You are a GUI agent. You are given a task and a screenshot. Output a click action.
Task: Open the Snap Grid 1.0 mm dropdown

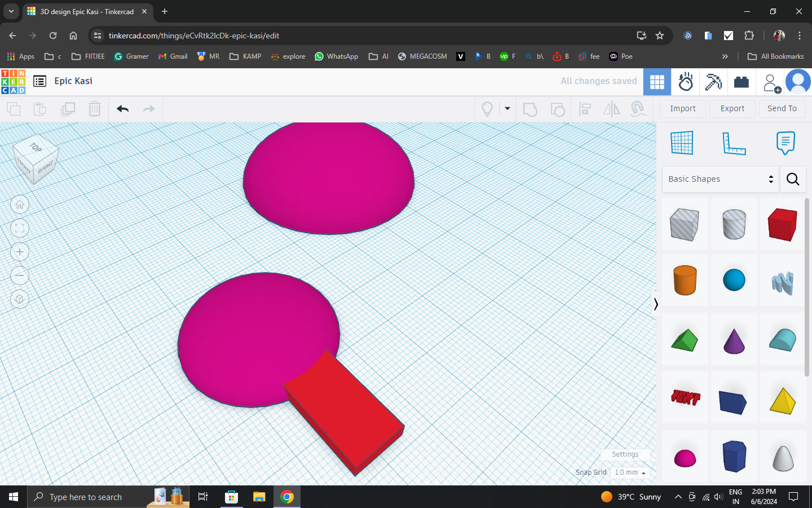click(x=630, y=472)
